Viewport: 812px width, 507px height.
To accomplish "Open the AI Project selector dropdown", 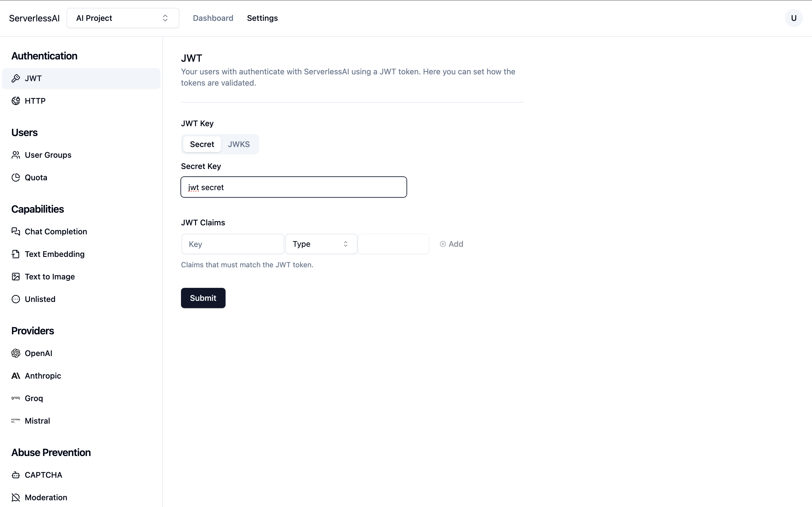I will pos(123,17).
